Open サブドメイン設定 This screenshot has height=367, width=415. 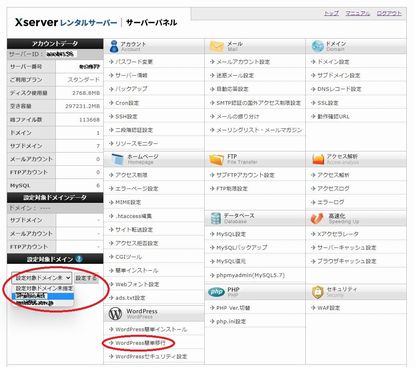(x=339, y=75)
